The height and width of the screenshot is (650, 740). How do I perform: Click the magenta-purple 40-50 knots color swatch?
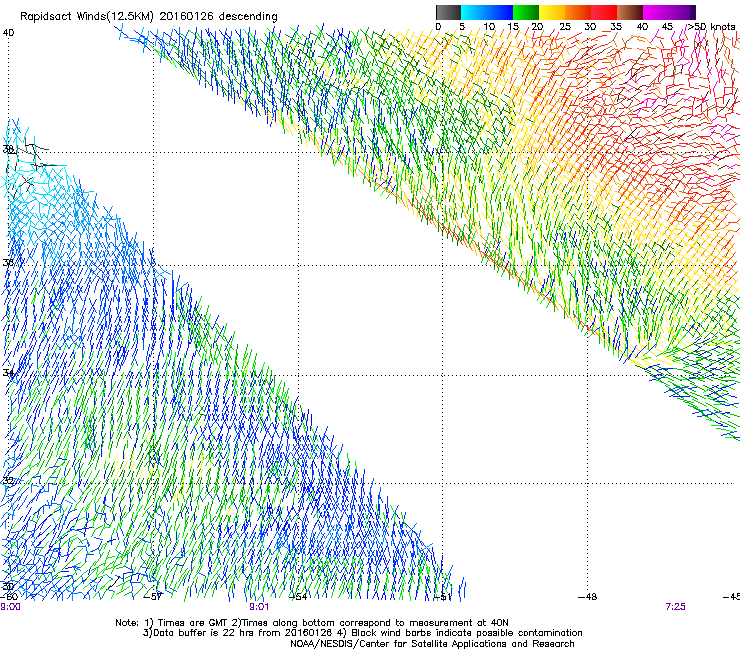(x=669, y=12)
